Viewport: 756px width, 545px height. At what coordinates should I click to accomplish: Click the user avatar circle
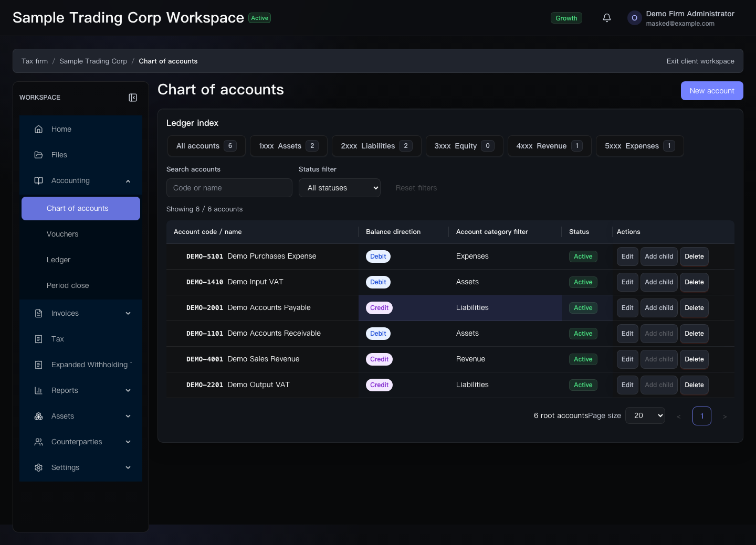634,18
